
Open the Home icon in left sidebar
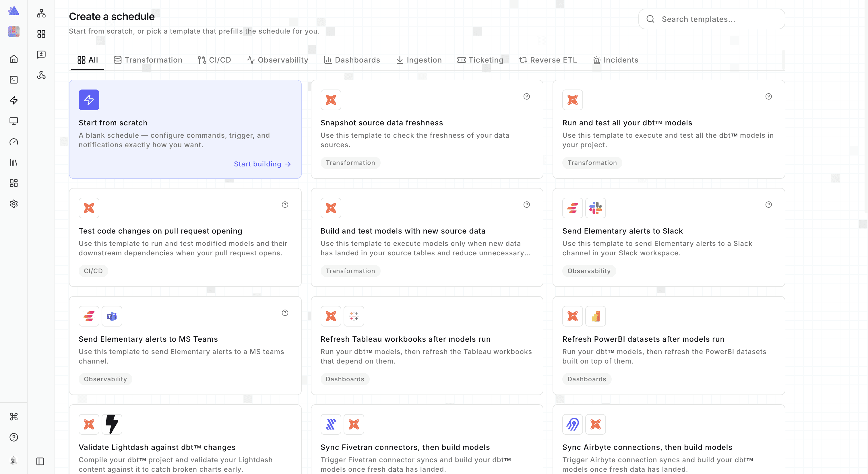(13, 59)
